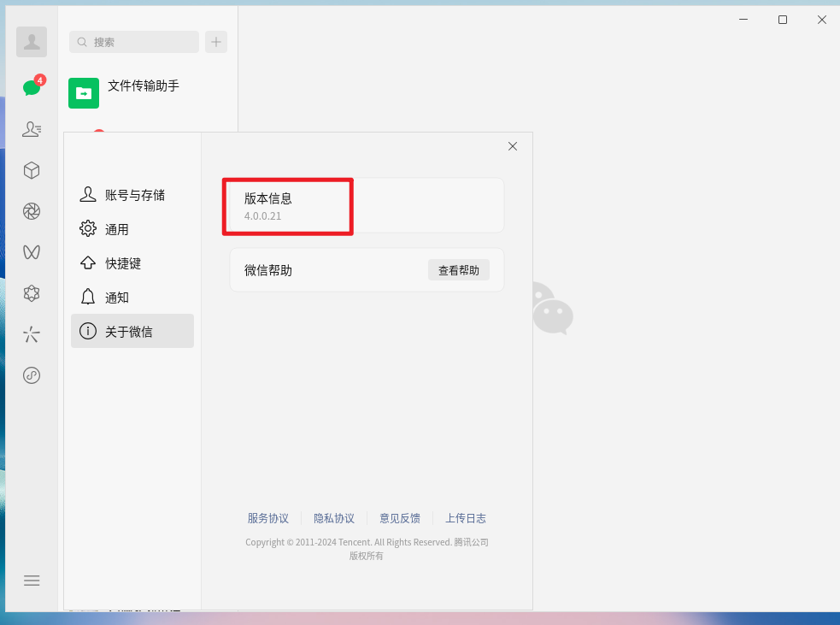Image resolution: width=840 pixels, height=625 pixels.
Task: Maximize the WeChat main window
Action: click(783, 20)
